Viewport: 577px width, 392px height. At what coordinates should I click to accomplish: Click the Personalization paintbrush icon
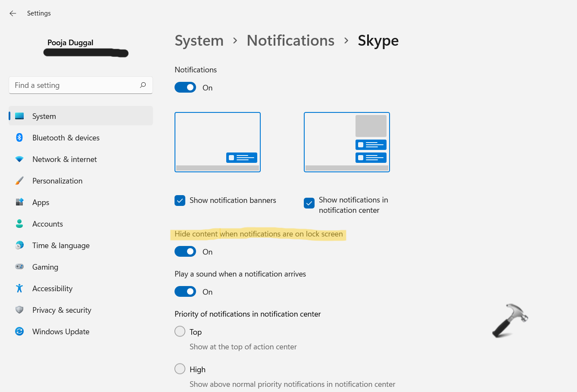(x=19, y=180)
